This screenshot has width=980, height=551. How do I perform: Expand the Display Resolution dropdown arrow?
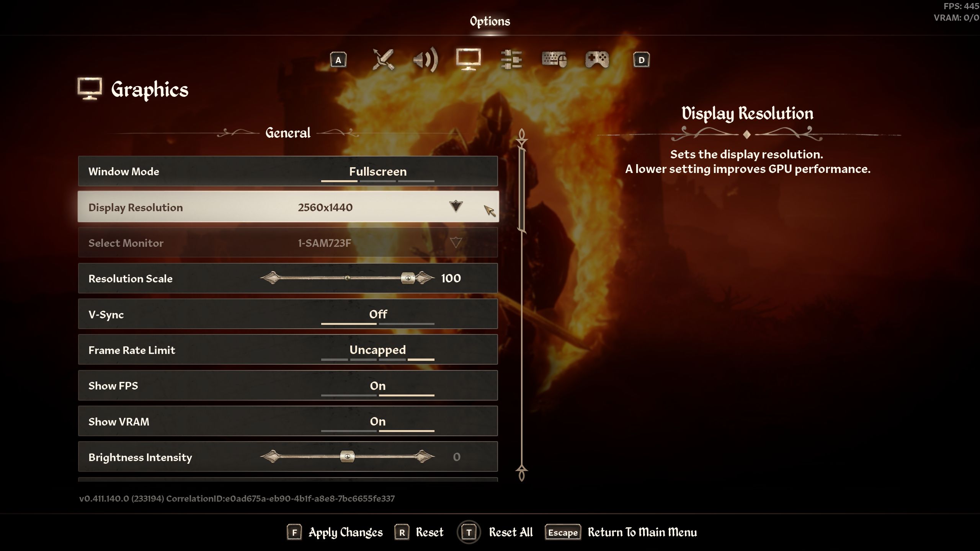(456, 207)
